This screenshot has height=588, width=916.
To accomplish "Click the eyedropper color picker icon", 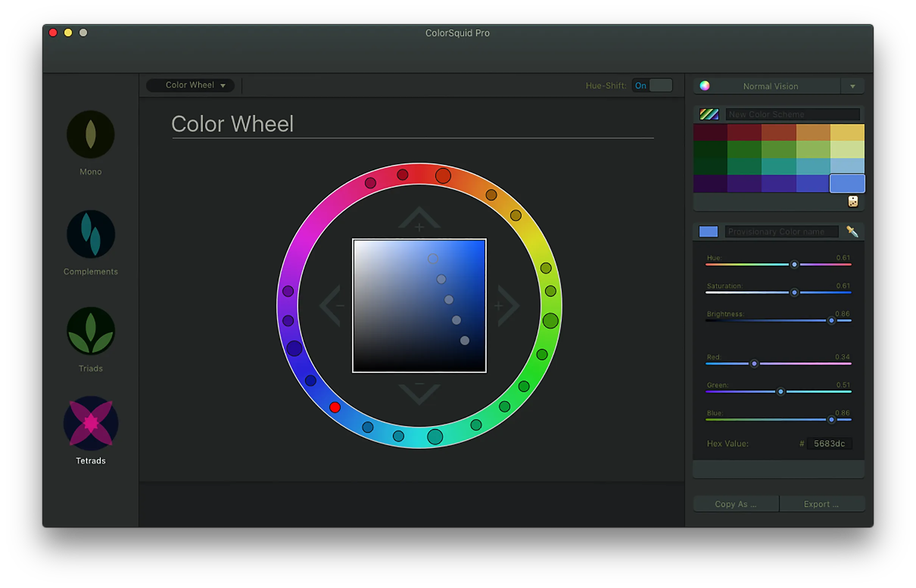I will (x=852, y=232).
